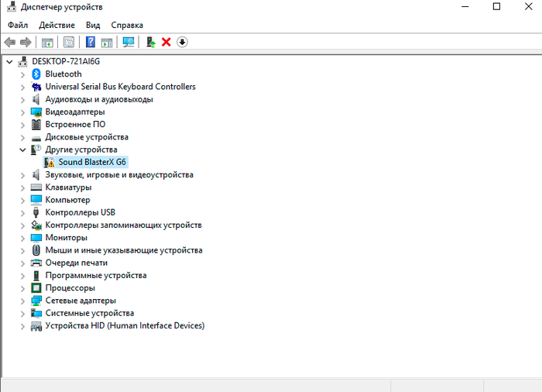Expand Устройства HID category
Viewport: 542px width, 392px height.
point(22,326)
